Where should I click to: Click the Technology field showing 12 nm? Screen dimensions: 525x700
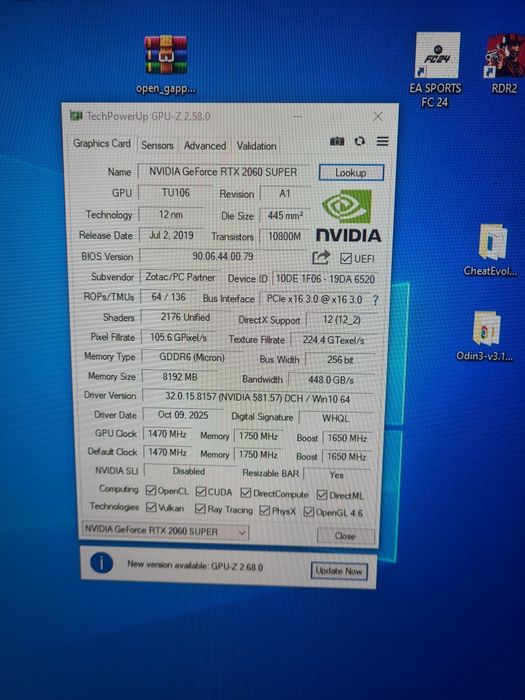[x=171, y=214]
